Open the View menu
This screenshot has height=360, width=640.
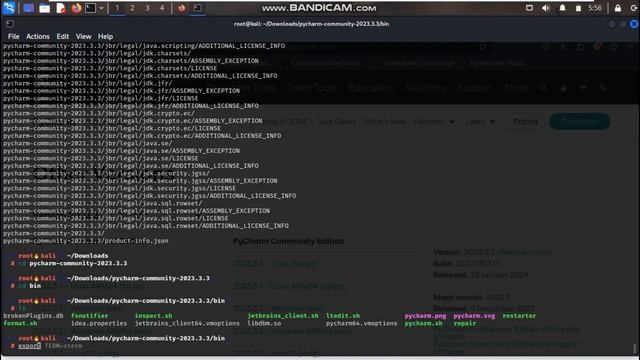click(x=83, y=37)
